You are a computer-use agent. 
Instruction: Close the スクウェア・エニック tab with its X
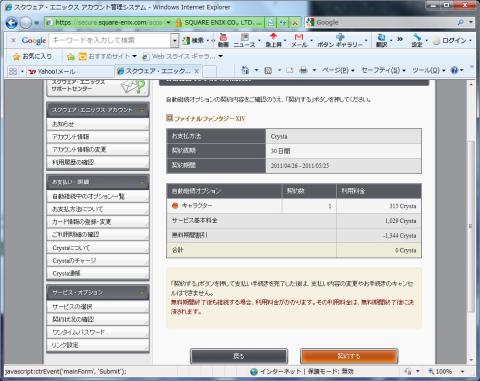(197, 71)
